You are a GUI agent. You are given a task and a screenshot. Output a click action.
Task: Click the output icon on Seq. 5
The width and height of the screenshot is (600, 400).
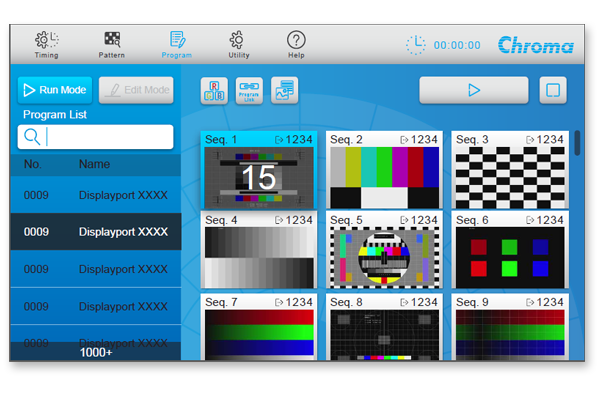[x=404, y=220]
